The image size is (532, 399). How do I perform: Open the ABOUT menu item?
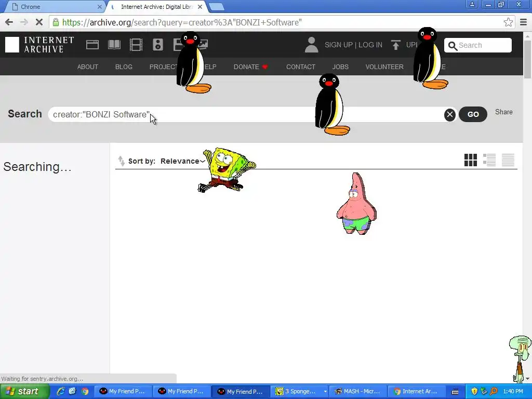(87, 67)
